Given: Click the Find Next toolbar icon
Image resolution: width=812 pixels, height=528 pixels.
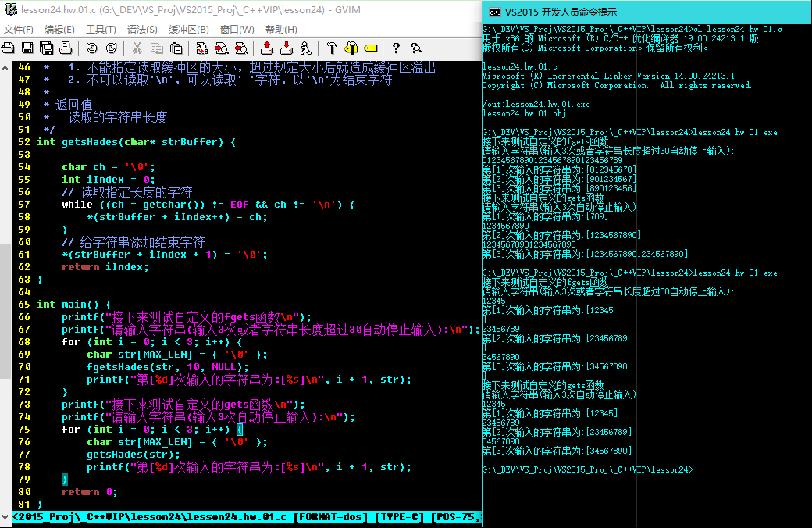Looking at the screenshot, I should pos(222,48).
